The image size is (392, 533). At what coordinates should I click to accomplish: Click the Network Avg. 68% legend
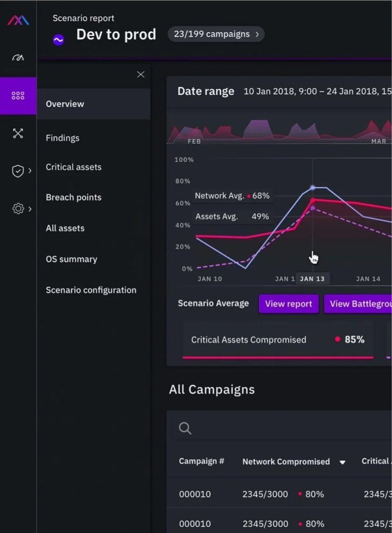click(x=232, y=196)
